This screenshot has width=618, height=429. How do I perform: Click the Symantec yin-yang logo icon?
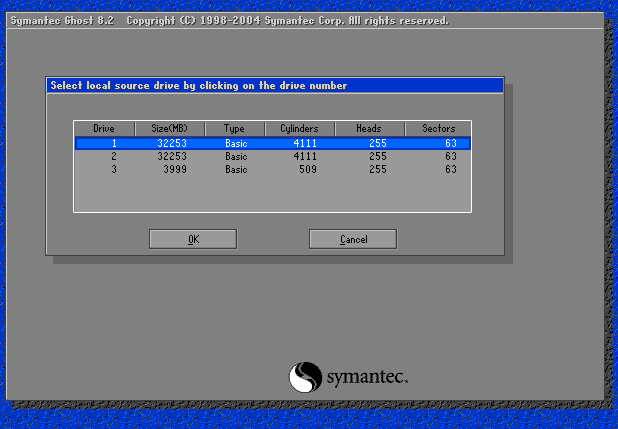point(305,377)
